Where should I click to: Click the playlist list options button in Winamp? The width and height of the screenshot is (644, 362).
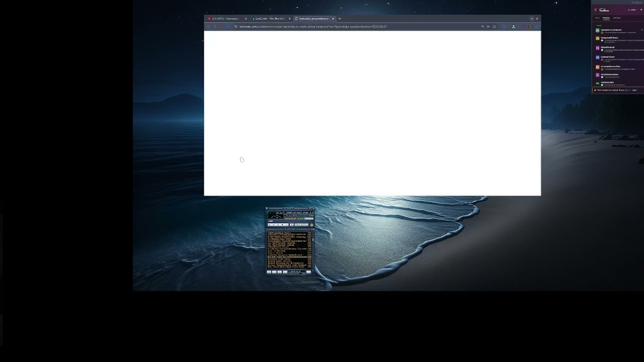(308, 272)
